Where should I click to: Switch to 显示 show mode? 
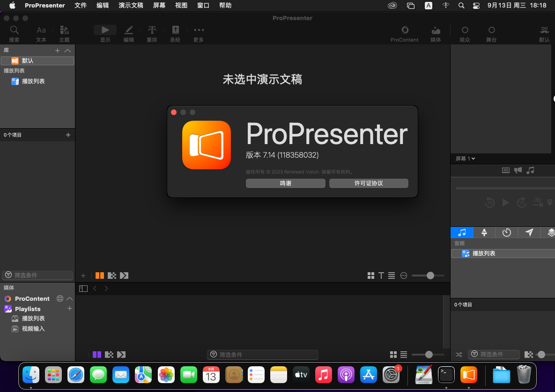pos(105,34)
